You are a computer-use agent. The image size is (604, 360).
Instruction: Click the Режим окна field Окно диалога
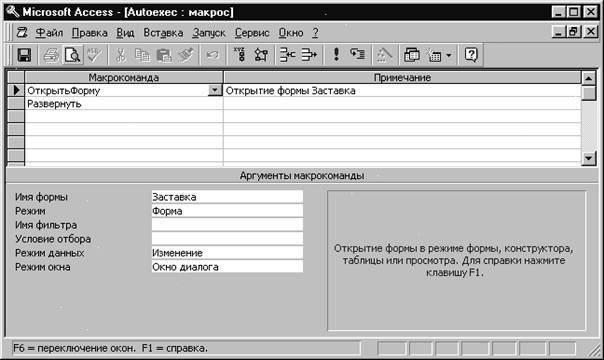pyautogui.click(x=227, y=266)
